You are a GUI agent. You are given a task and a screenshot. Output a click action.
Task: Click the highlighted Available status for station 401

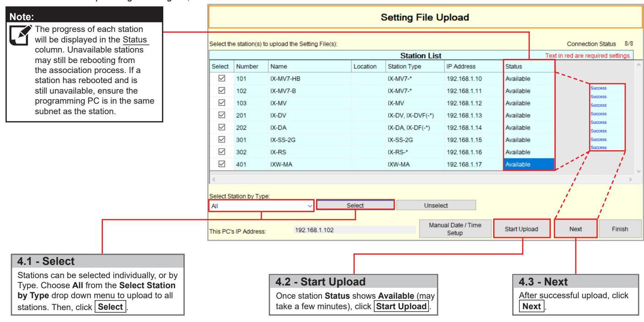[x=529, y=164]
